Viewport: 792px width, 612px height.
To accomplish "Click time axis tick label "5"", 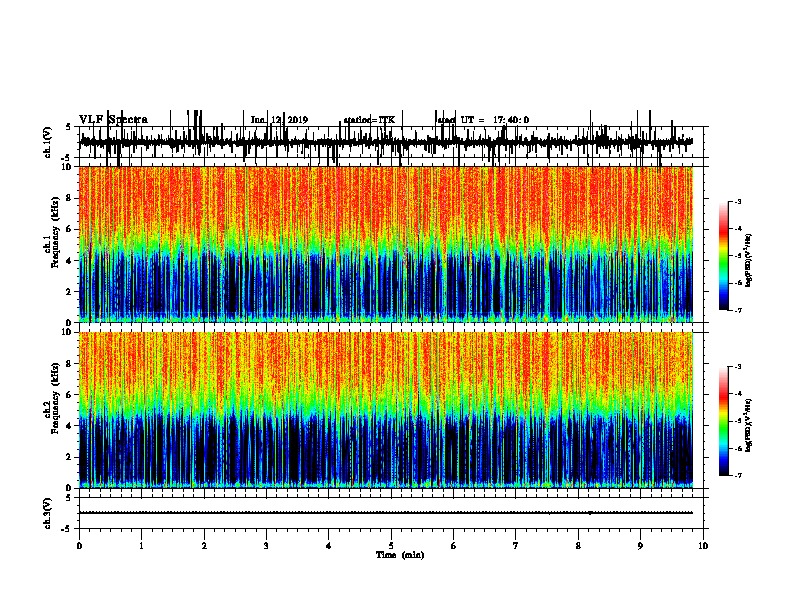I will pyautogui.click(x=391, y=546).
